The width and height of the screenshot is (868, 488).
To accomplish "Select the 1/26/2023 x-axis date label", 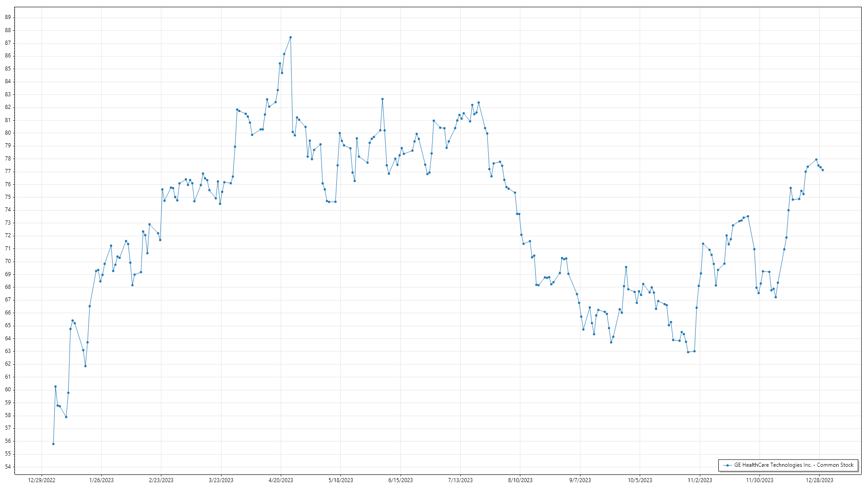I will click(101, 480).
